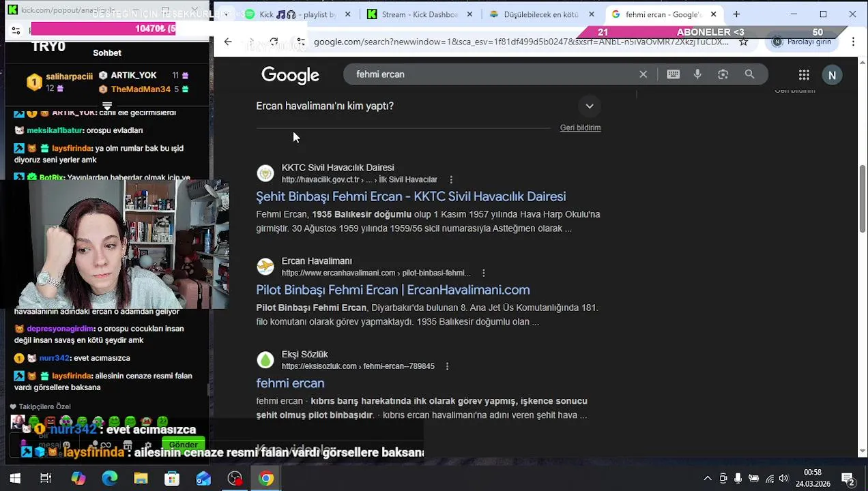Open more options for Ekşi Sözlük result
Image resolution: width=868 pixels, height=491 pixels.
[x=447, y=366]
